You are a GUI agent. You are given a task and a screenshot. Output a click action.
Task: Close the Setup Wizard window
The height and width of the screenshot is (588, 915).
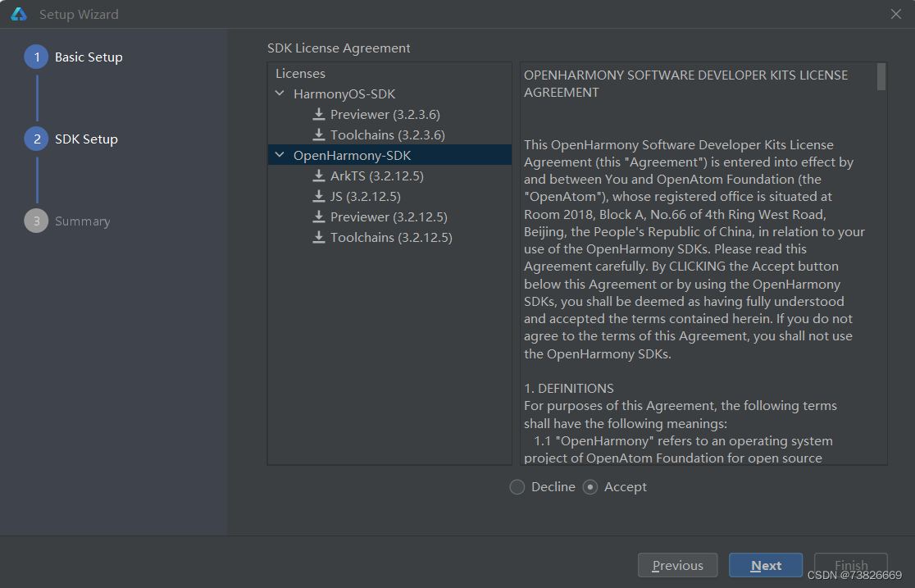[896, 14]
